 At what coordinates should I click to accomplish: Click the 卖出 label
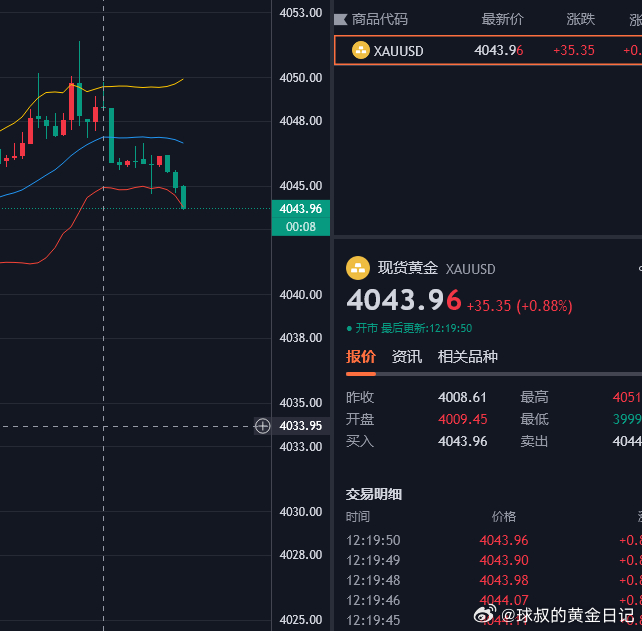(534, 441)
